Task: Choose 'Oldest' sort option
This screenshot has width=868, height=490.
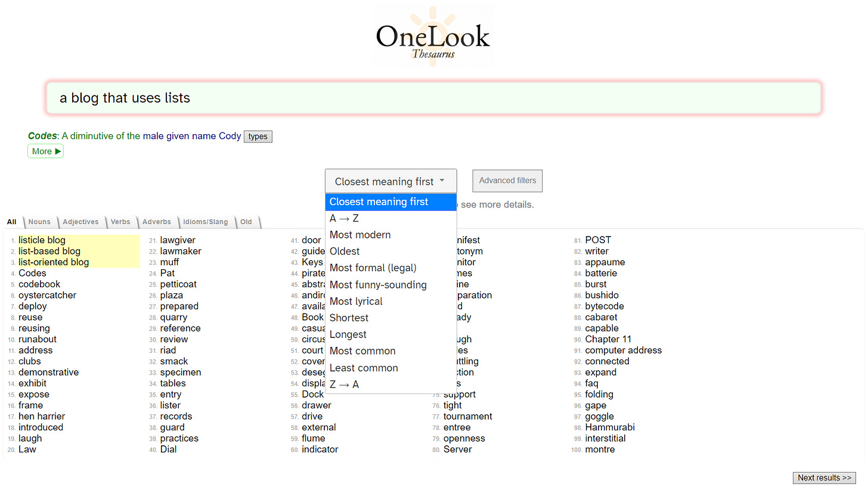Action: click(x=390, y=252)
